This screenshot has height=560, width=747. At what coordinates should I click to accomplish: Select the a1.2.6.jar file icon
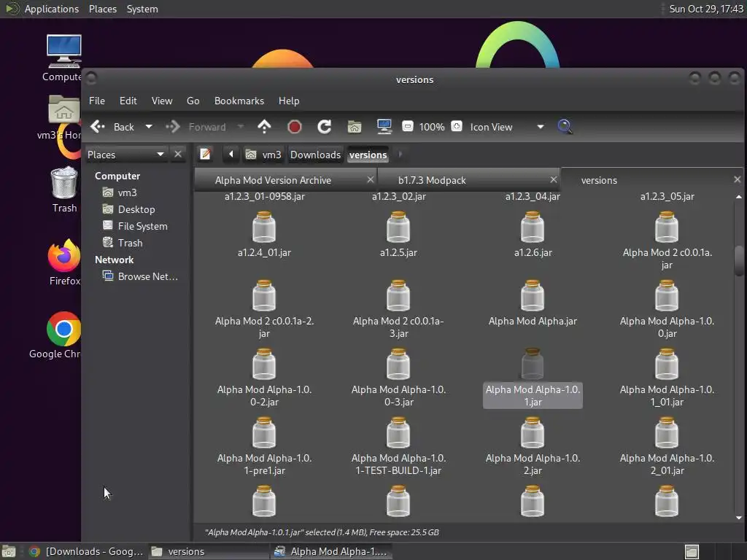(533, 227)
